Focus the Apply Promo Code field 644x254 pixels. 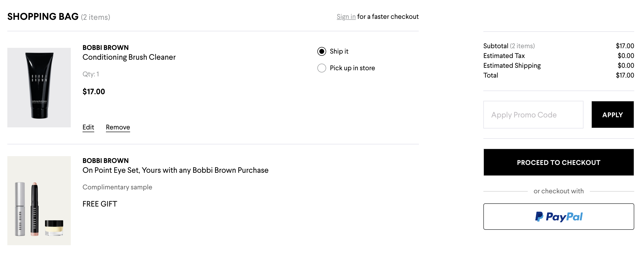[533, 115]
